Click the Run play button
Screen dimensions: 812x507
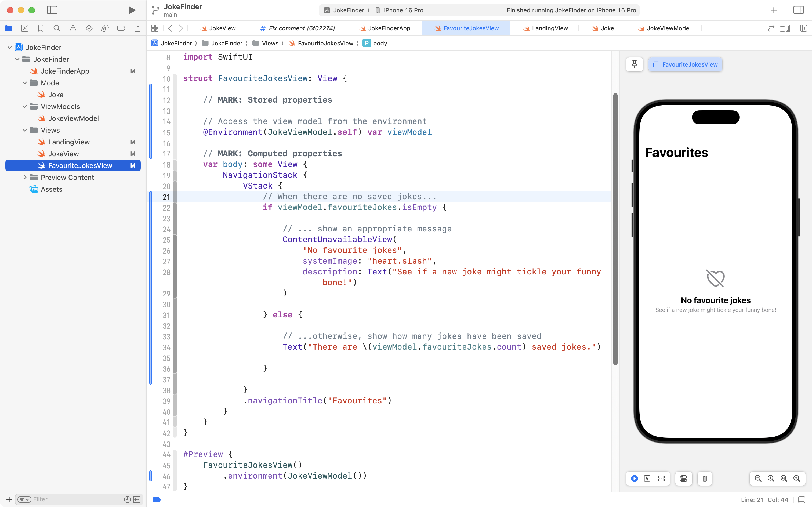tap(132, 10)
